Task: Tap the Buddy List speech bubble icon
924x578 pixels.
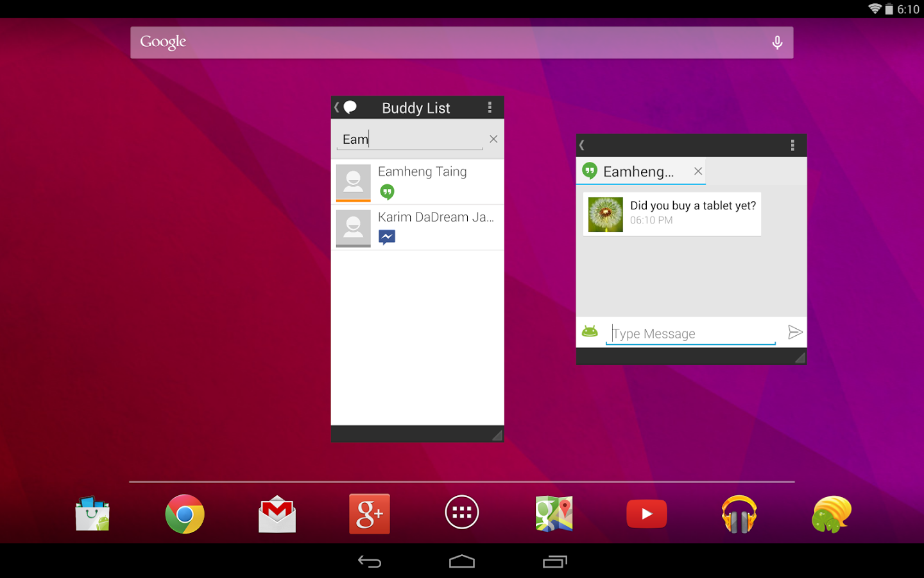Action: 350,107
